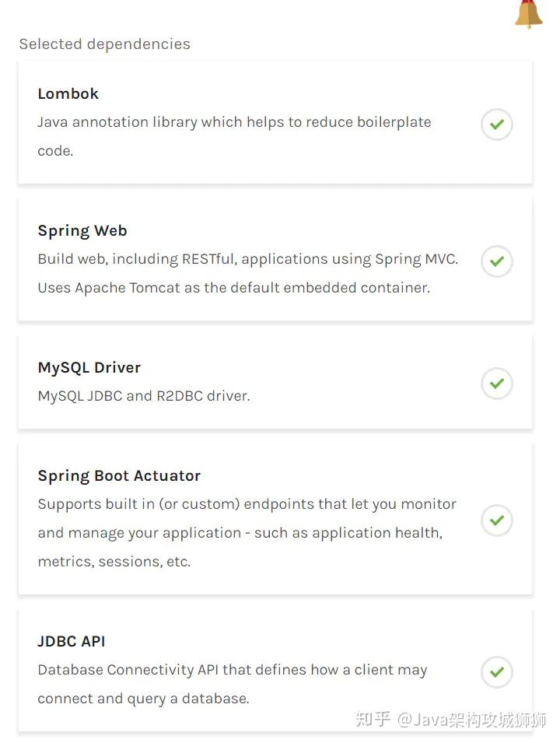Click the golden bell icon
560x743 pixels.
click(x=529, y=14)
